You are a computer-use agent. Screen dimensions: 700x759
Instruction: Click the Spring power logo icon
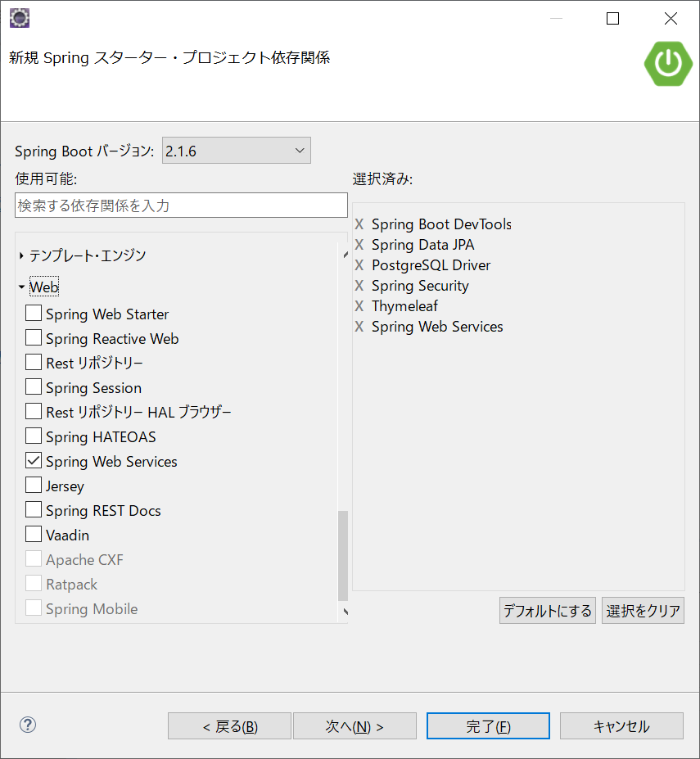pyautogui.click(x=668, y=63)
